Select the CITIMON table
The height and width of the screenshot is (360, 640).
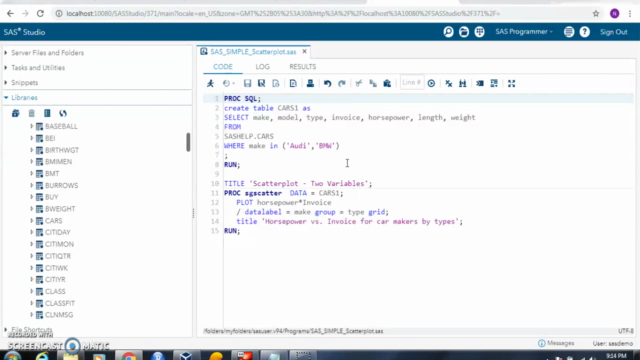[x=59, y=244]
